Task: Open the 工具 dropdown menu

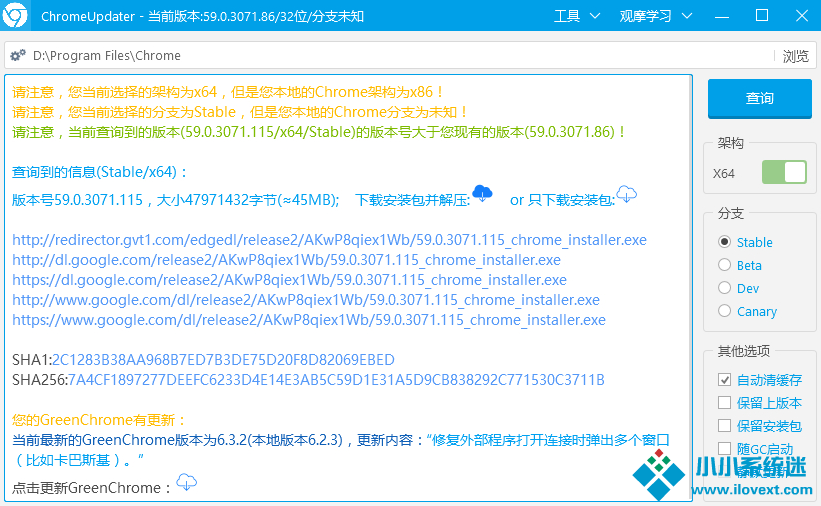Action: click(x=576, y=16)
